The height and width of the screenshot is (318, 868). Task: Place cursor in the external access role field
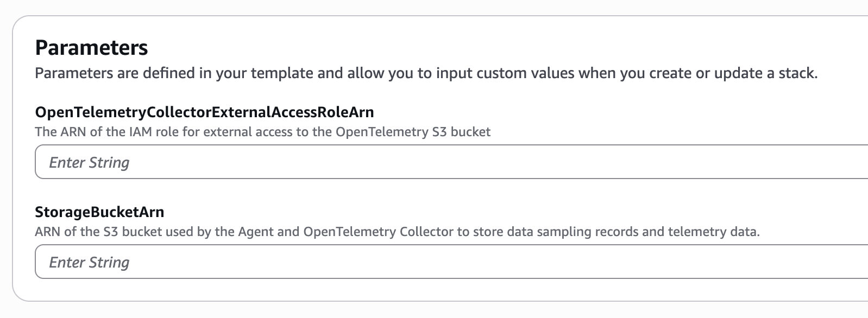451,162
